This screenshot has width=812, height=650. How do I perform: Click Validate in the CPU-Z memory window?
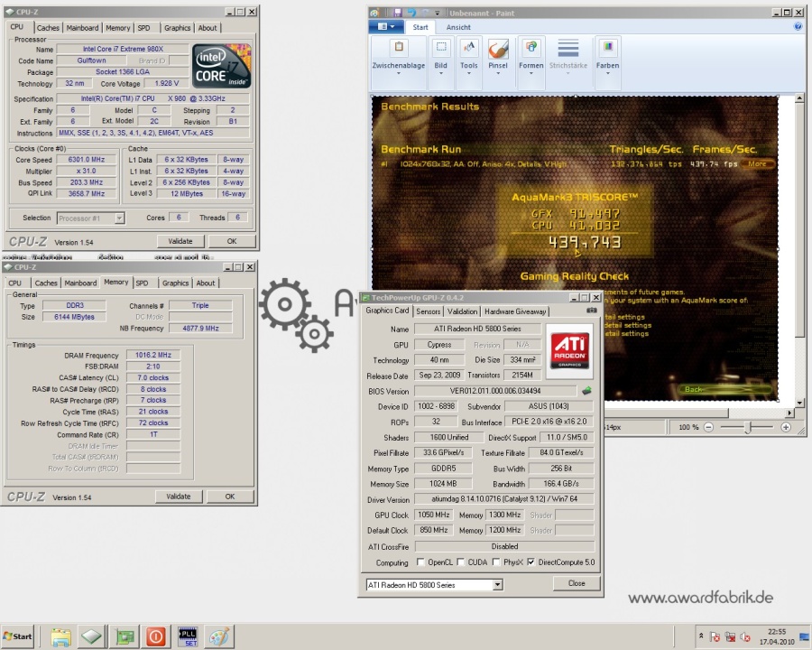pos(178,496)
